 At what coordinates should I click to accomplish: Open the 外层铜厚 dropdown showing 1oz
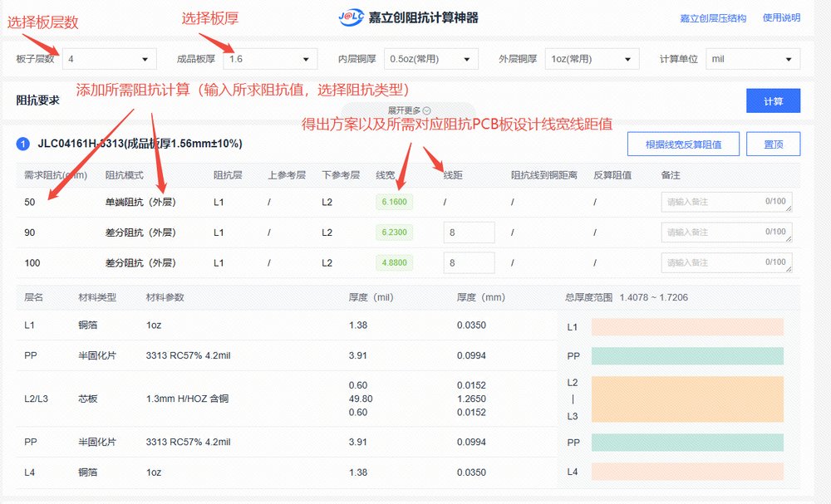tap(592, 59)
